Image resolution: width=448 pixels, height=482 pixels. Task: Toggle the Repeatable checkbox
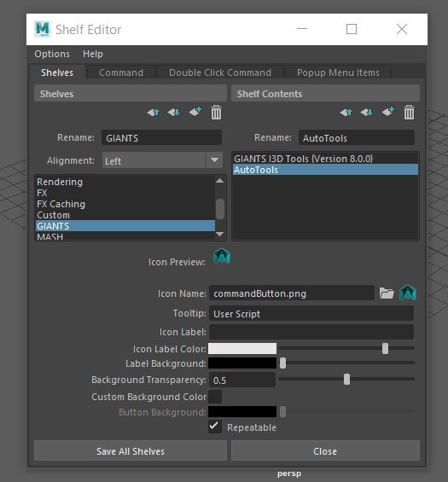point(215,427)
